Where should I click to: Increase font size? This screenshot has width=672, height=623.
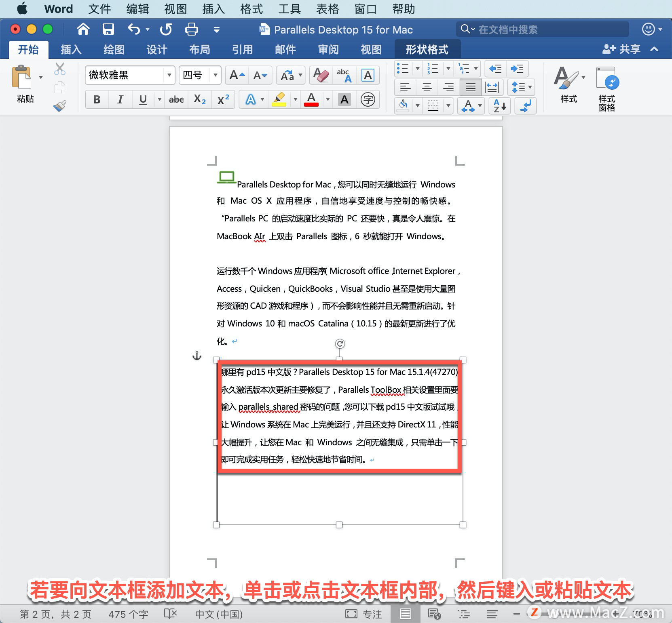click(x=237, y=75)
